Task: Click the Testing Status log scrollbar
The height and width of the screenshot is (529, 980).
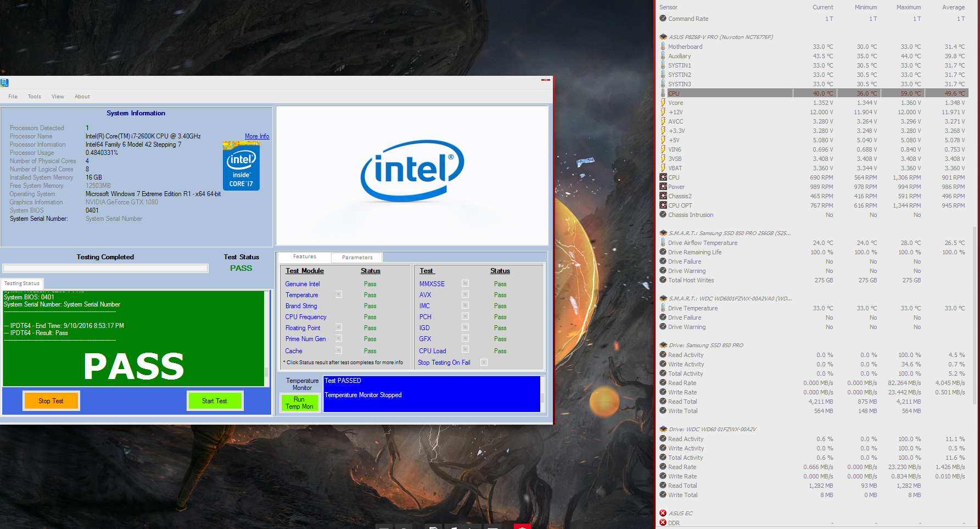Action: tap(267, 338)
